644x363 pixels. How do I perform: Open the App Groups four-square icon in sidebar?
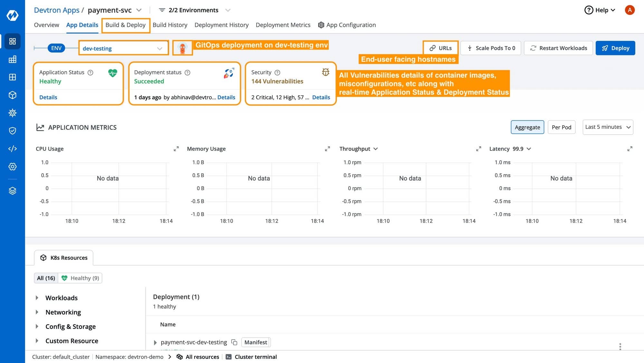pos(12,77)
